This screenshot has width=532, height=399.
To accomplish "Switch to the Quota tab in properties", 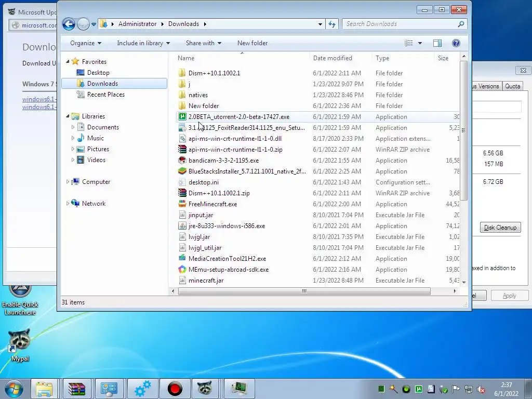I will (512, 86).
